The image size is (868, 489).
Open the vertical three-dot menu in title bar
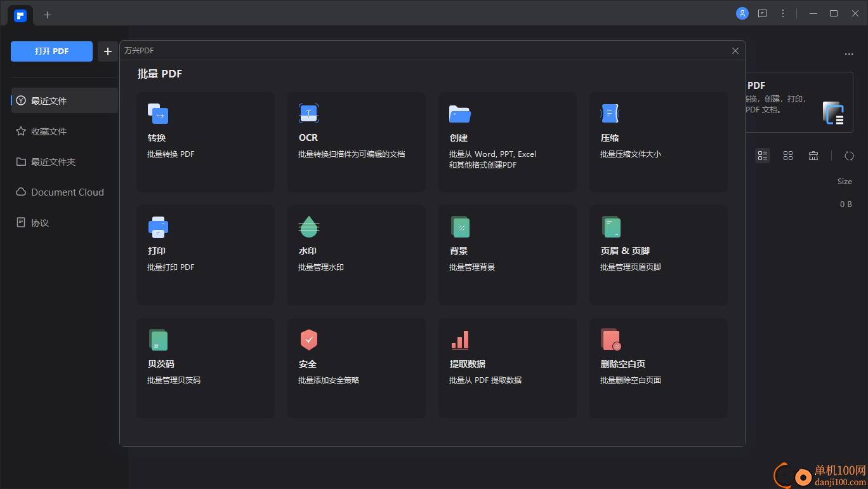click(x=783, y=13)
